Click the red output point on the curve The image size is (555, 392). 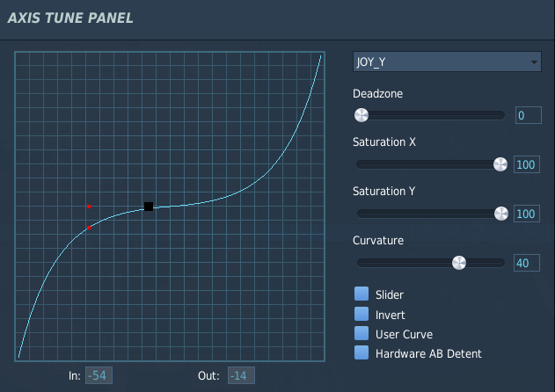[89, 228]
